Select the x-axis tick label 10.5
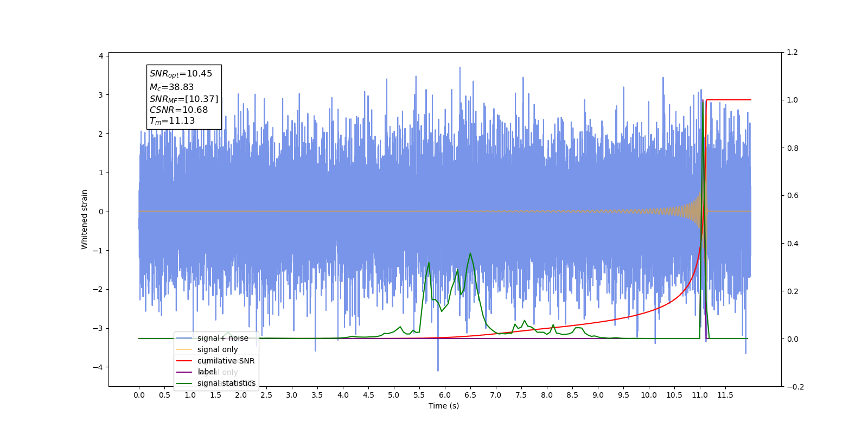 [674, 395]
